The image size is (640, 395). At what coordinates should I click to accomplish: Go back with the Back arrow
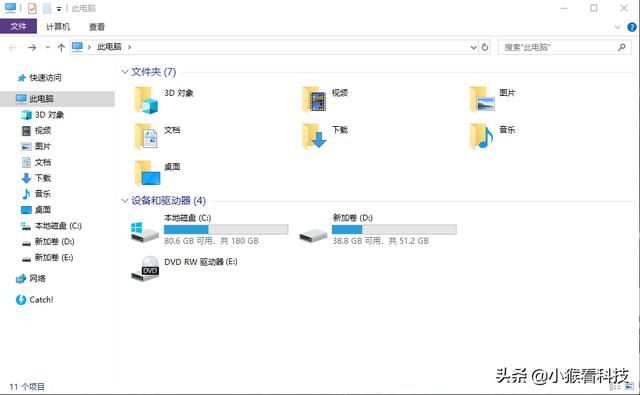coord(13,48)
